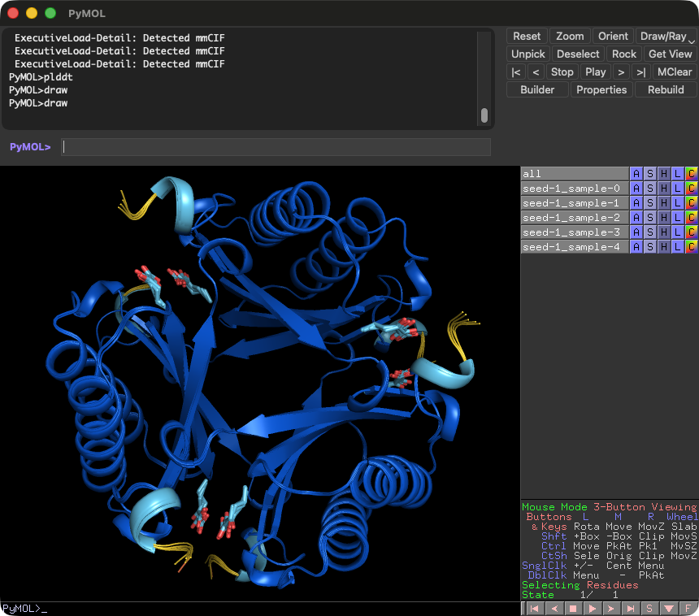Image resolution: width=699 pixels, height=616 pixels.
Task: Open the down-triangle menu in playback bar
Action: click(x=669, y=609)
